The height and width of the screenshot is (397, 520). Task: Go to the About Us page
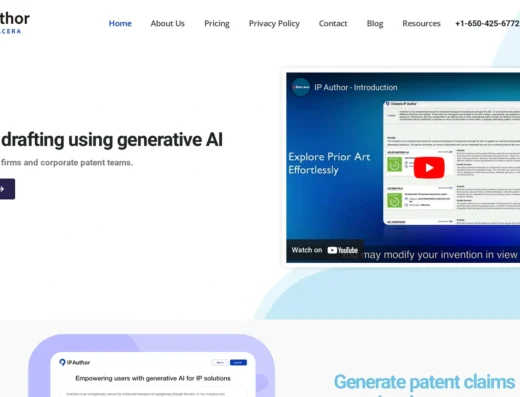point(167,23)
